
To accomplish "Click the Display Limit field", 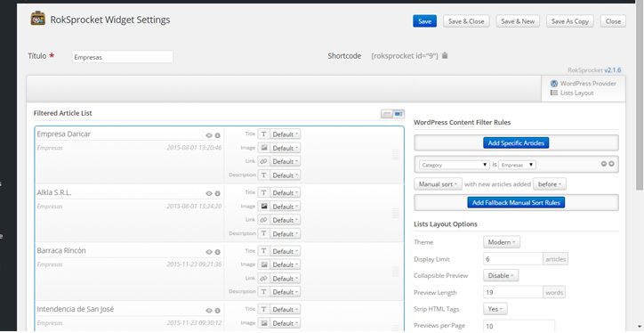I will [513, 259].
